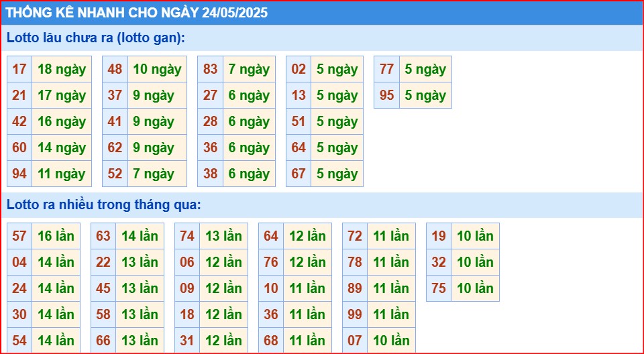The width and height of the screenshot is (644, 354).
Task: Select frequent number 07
Action: coord(355,341)
